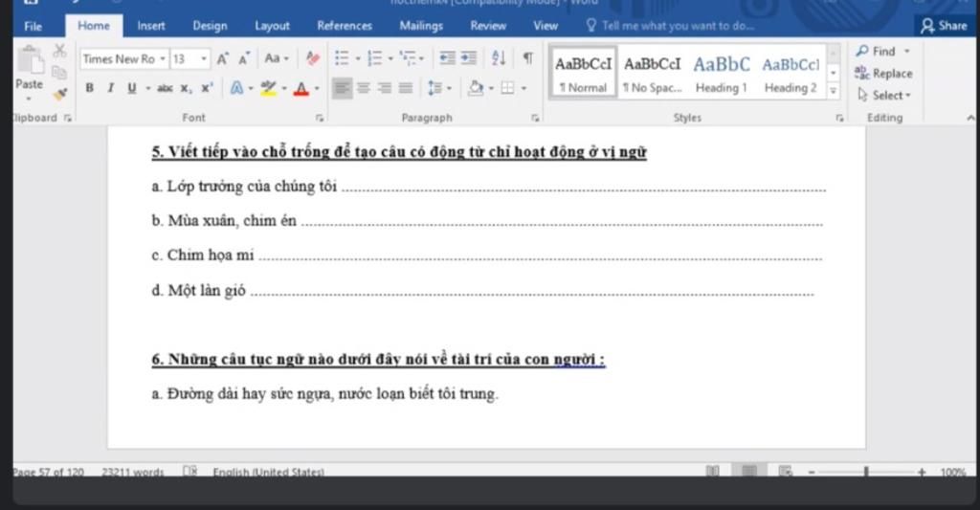Apply the Heading 2 style
The height and width of the screenshot is (510, 980).
[x=791, y=73]
